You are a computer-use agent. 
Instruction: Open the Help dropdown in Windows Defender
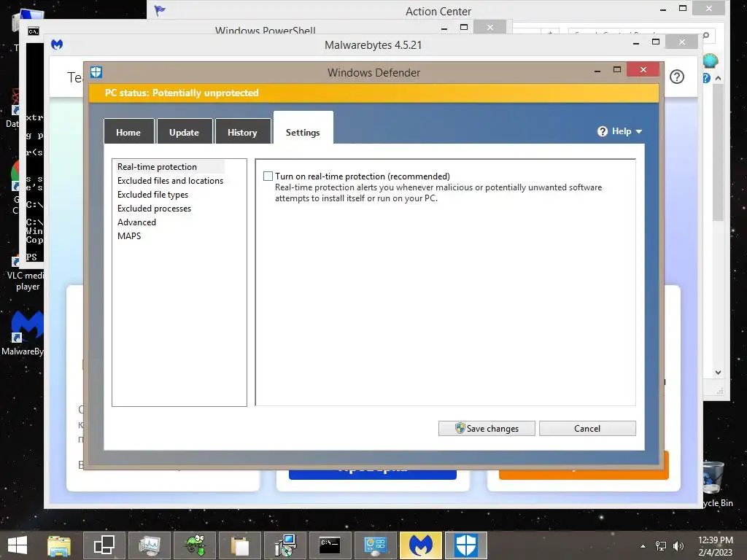[620, 131]
